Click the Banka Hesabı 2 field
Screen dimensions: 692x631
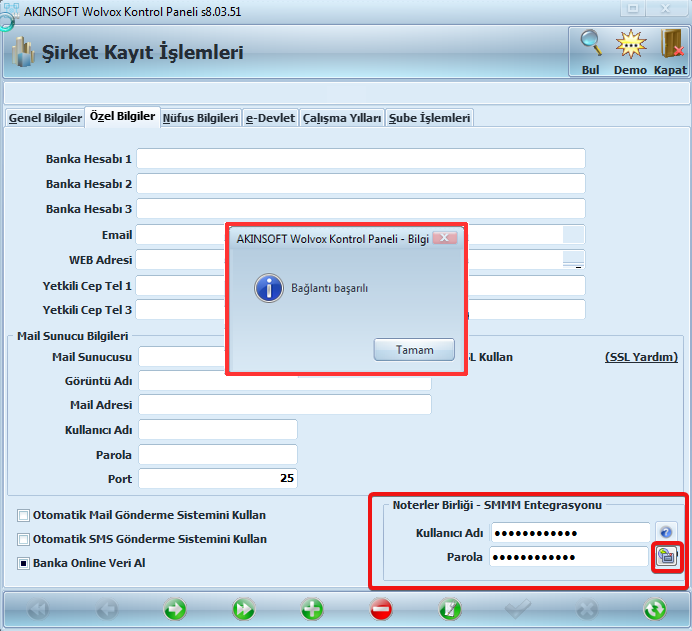(361, 184)
